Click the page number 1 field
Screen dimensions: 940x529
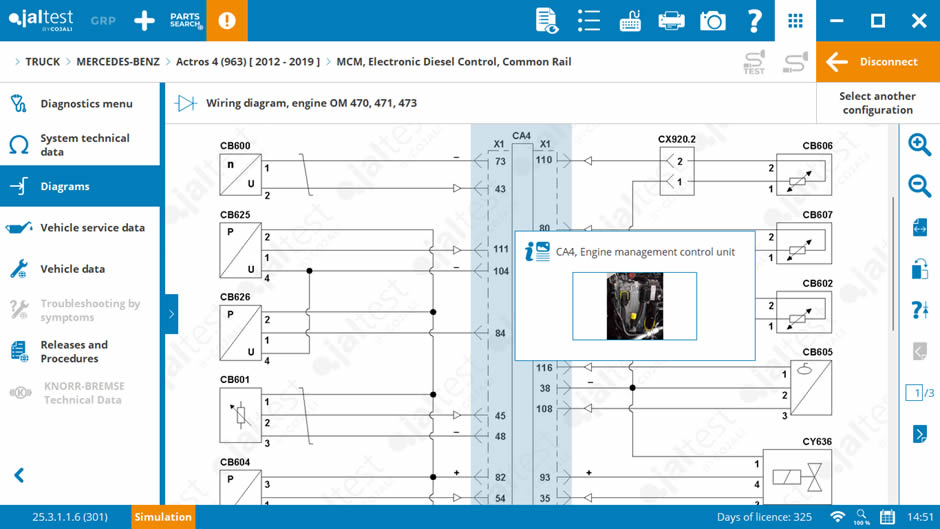point(915,393)
